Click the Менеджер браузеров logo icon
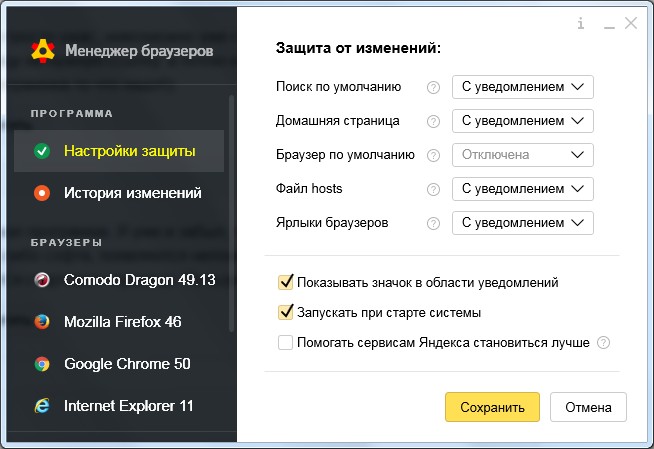 point(43,51)
